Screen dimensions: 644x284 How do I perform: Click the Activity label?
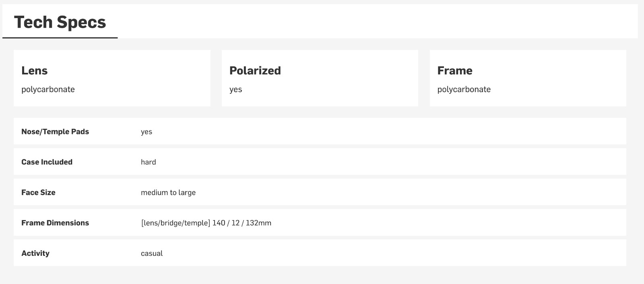click(35, 253)
